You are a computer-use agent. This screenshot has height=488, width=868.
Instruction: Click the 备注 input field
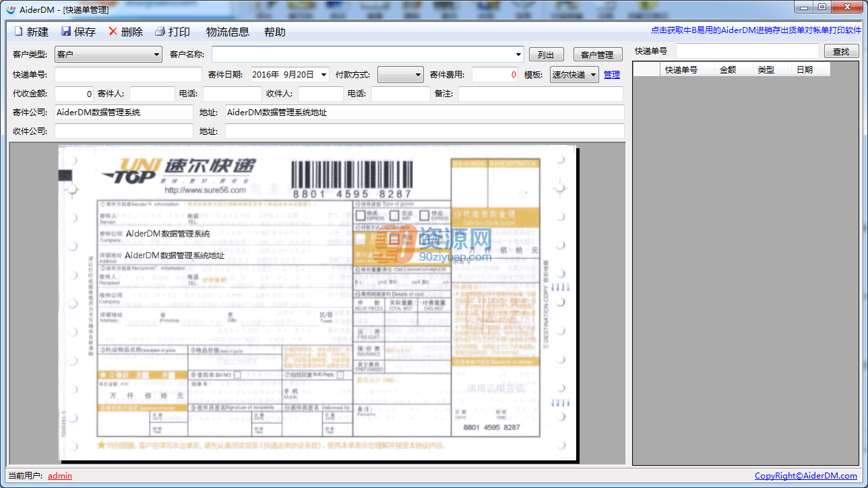coord(540,94)
